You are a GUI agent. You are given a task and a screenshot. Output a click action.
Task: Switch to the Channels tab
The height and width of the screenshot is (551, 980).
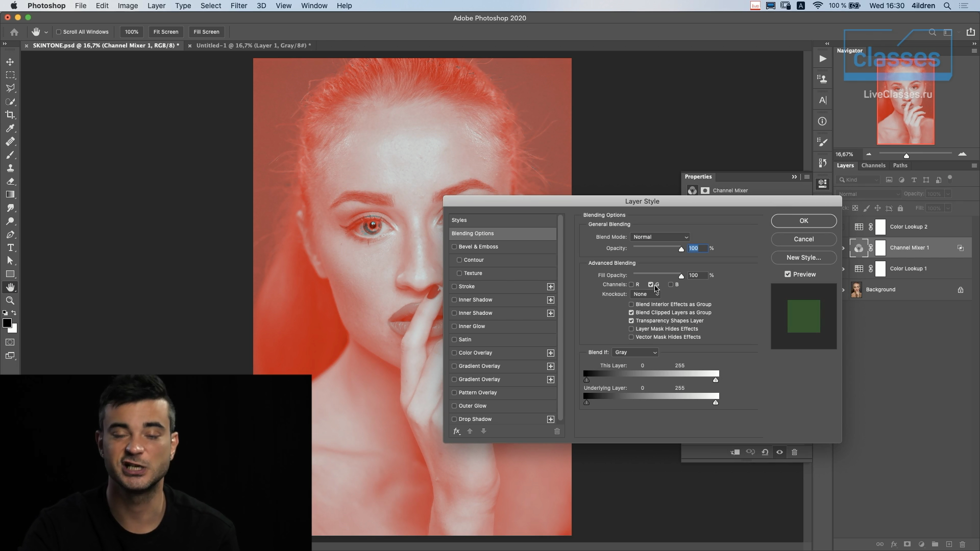click(873, 165)
